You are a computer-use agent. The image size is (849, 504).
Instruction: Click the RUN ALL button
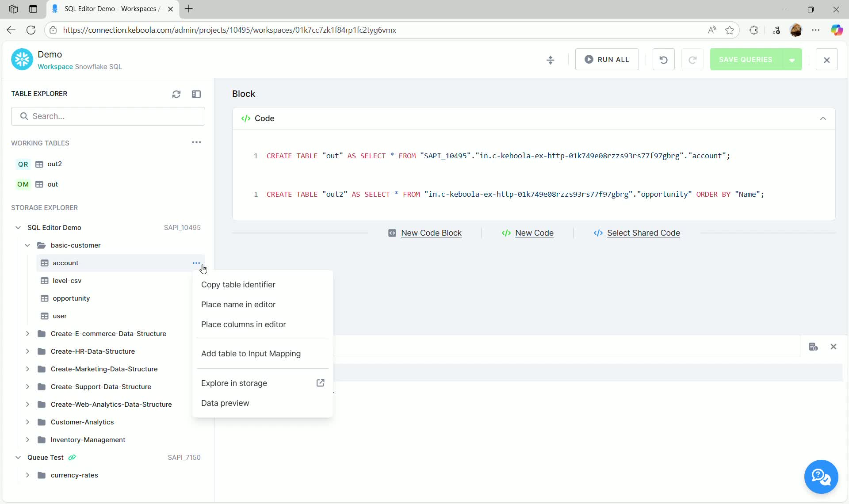pos(607,59)
